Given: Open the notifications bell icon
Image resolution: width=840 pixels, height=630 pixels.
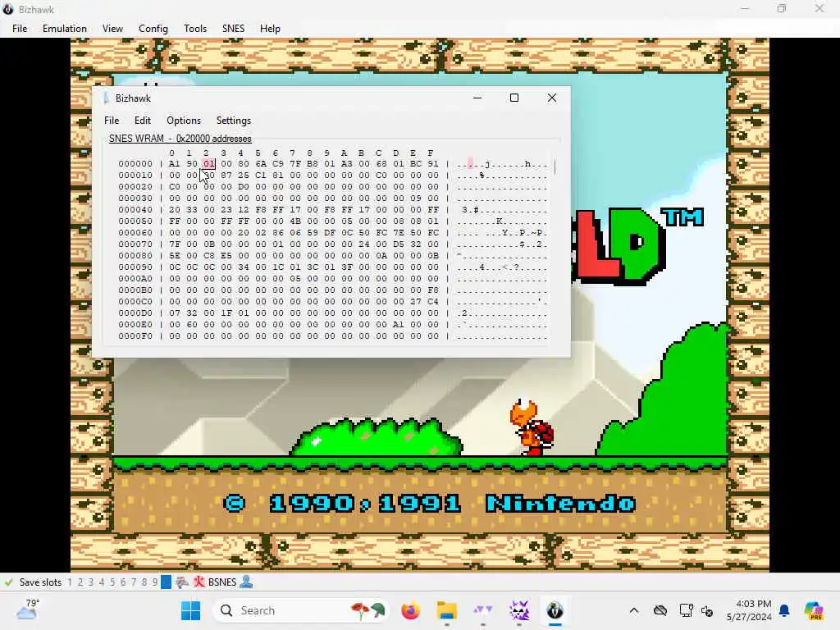Looking at the screenshot, I should (784, 610).
